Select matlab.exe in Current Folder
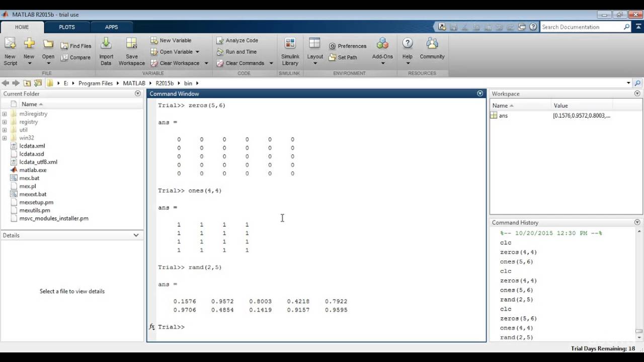Viewport: 644px width, 362px height. click(33, 170)
